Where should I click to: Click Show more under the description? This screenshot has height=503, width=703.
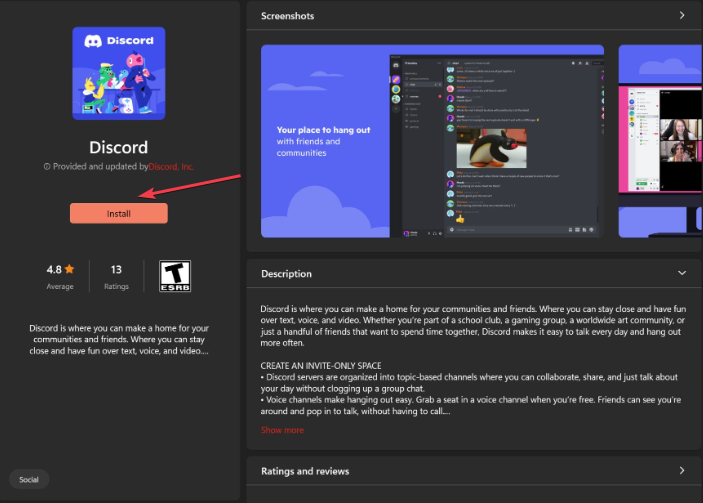(x=282, y=429)
